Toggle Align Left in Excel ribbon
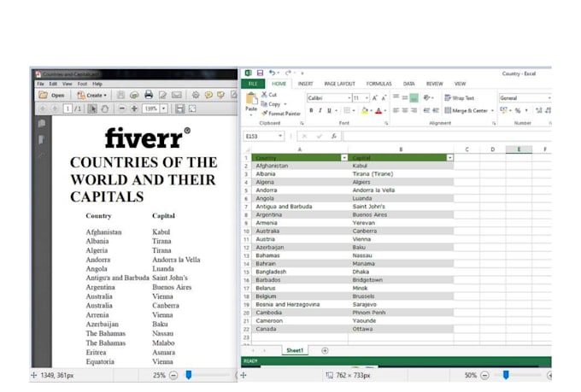This screenshot has height=392, width=581. pyautogui.click(x=396, y=110)
